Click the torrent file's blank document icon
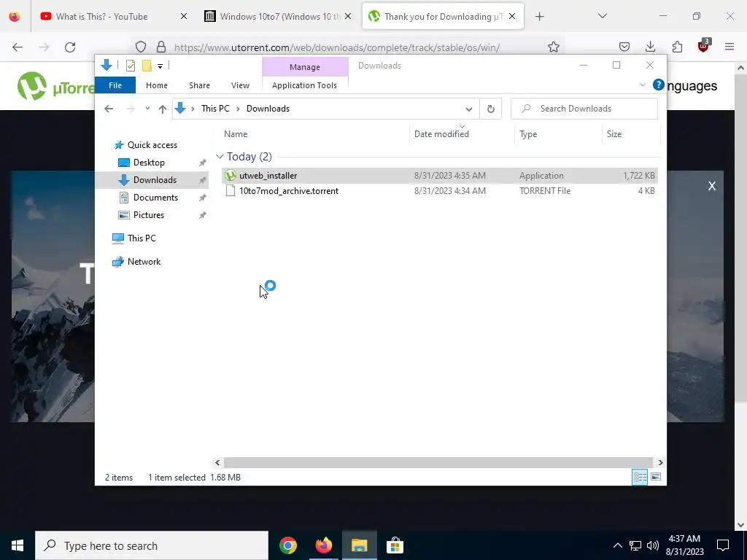 point(231,191)
